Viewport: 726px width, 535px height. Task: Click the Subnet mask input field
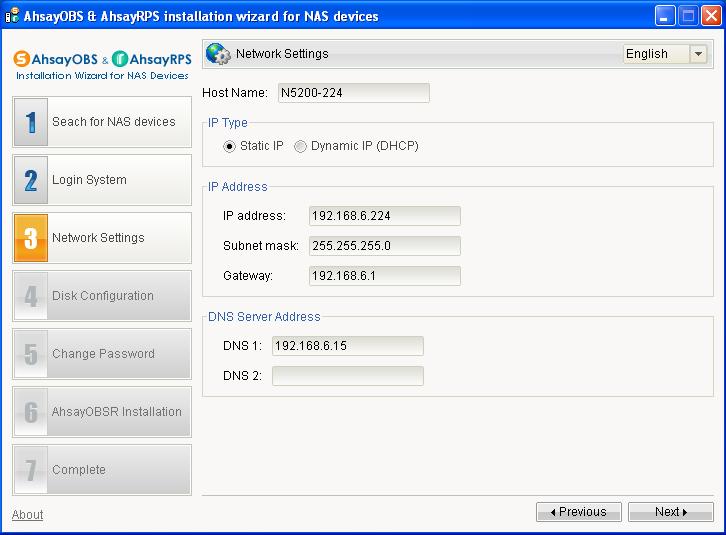tap(385, 246)
